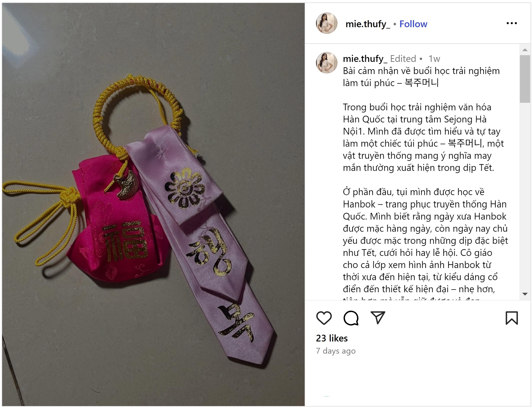Click the caption paragraph about Hanbok

tap(425, 241)
